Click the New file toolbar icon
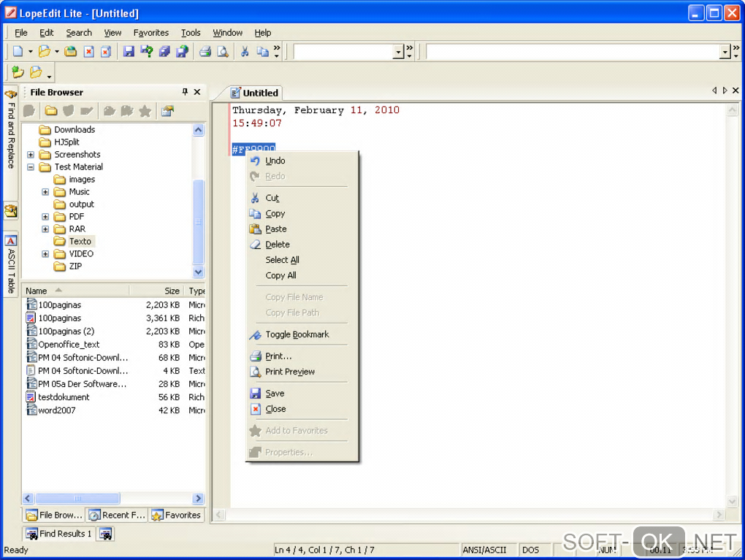 pyautogui.click(x=18, y=52)
